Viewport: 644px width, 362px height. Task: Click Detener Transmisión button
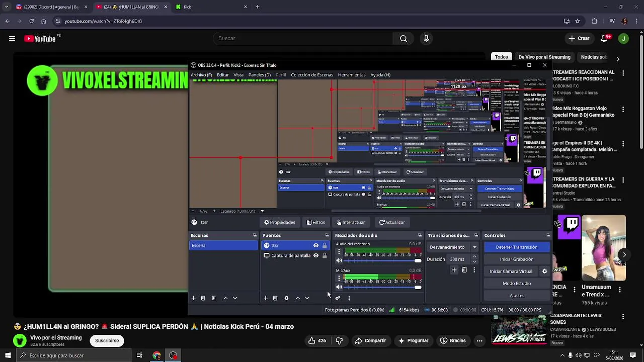[517, 247]
